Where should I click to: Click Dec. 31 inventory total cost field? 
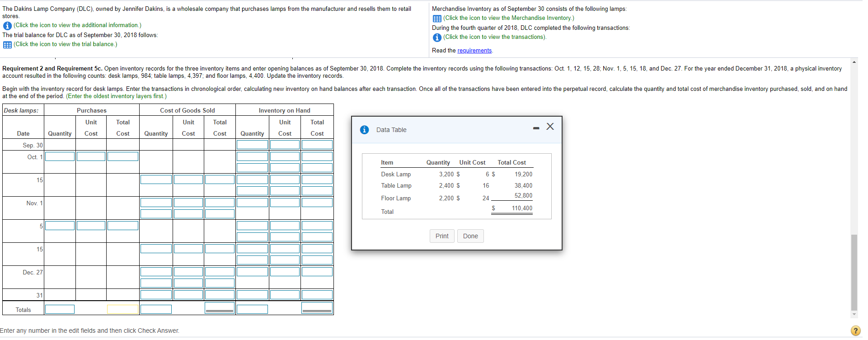click(317, 295)
